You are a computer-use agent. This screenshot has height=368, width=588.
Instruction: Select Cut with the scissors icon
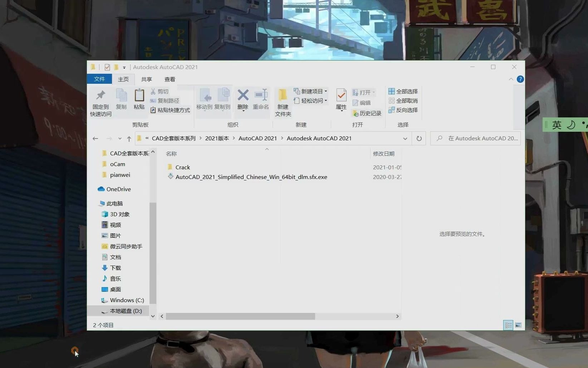[x=160, y=91]
